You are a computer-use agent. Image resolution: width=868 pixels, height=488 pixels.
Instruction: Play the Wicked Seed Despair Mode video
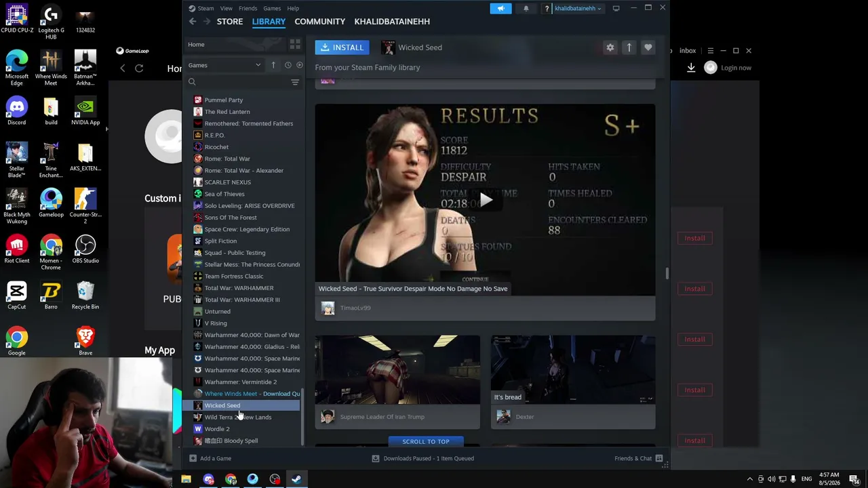(486, 199)
